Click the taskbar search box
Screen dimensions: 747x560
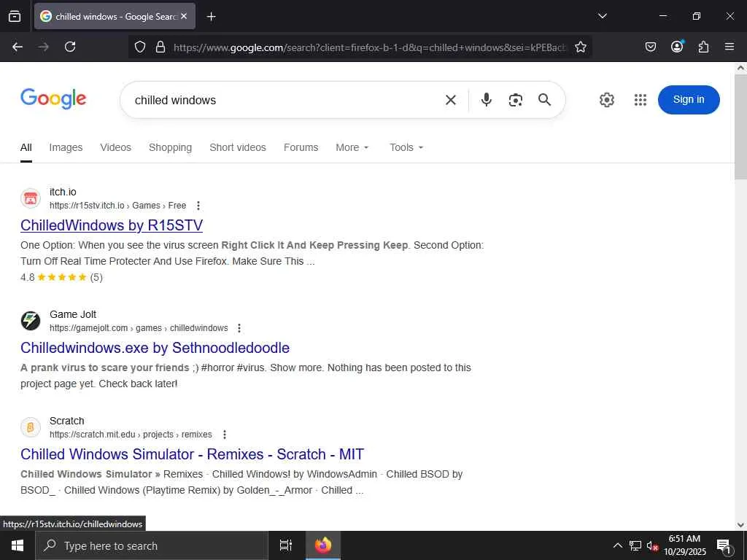(x=152, y=545)
